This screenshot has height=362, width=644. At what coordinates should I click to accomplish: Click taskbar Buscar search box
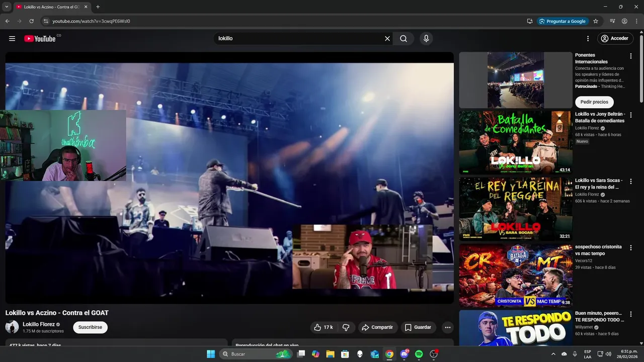click(x=256, y=354)
